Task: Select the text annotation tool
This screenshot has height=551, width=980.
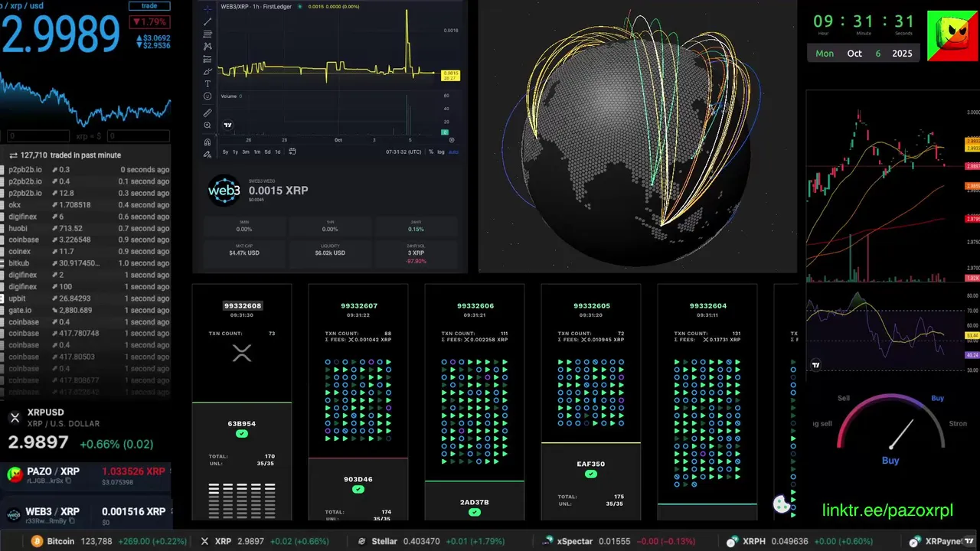Action: click(207, 83)
